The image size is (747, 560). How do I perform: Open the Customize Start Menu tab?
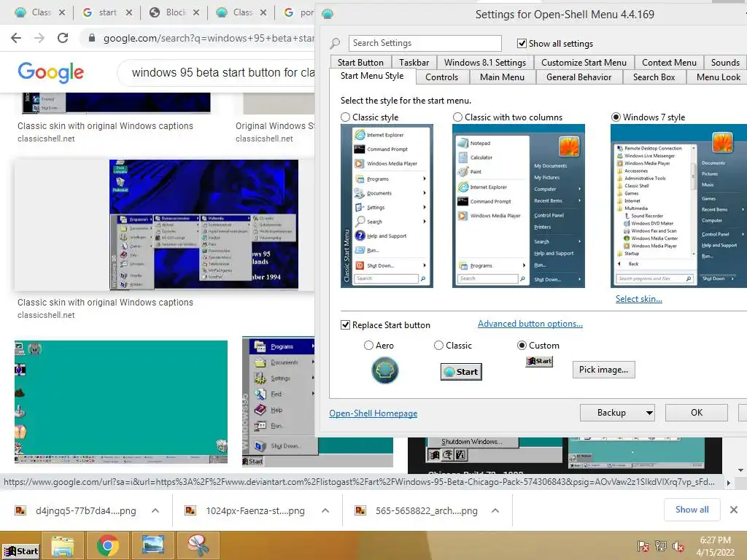pos(584,63)
